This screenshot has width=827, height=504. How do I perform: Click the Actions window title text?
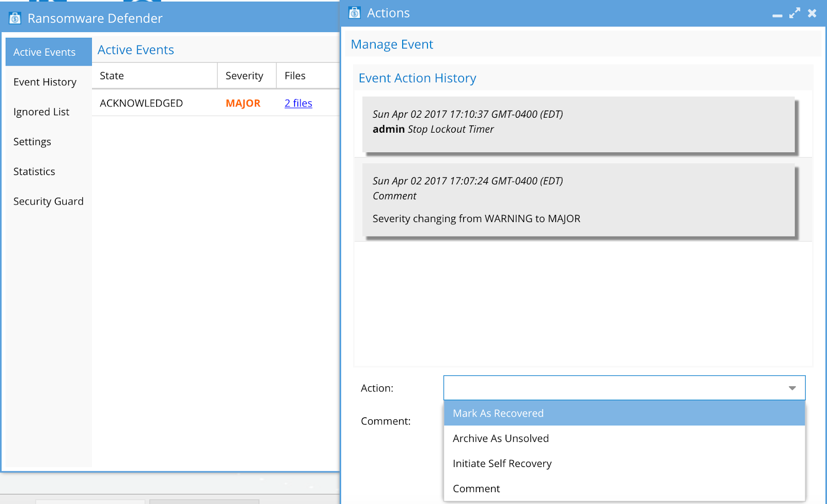[x=388, y=13]
